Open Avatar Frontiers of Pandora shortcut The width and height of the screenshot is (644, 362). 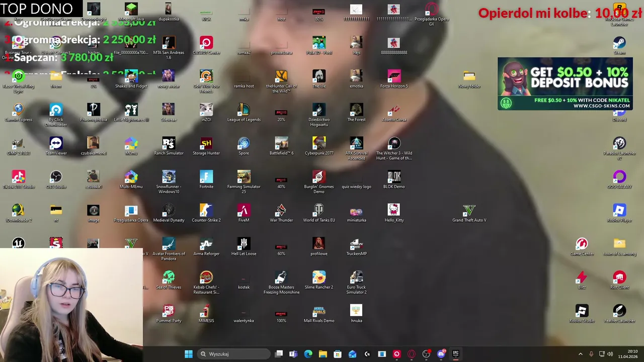(x=169, y=249)
